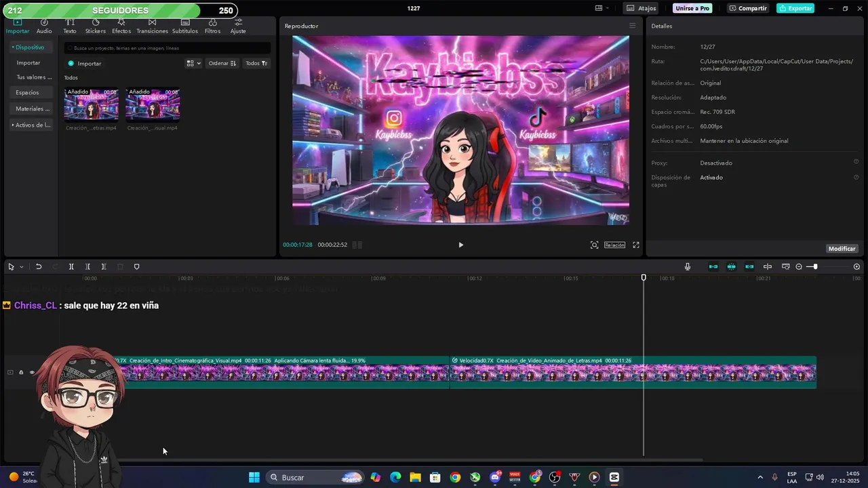Screen dimensions: 868x488
Task: Undo the last edit
Action: (x=39, y=267)
